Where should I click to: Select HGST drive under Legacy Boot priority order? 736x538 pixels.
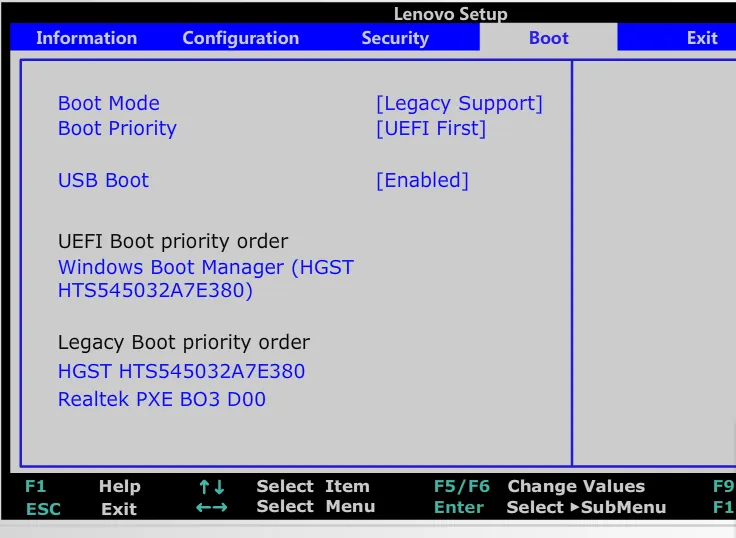point(181,371)
